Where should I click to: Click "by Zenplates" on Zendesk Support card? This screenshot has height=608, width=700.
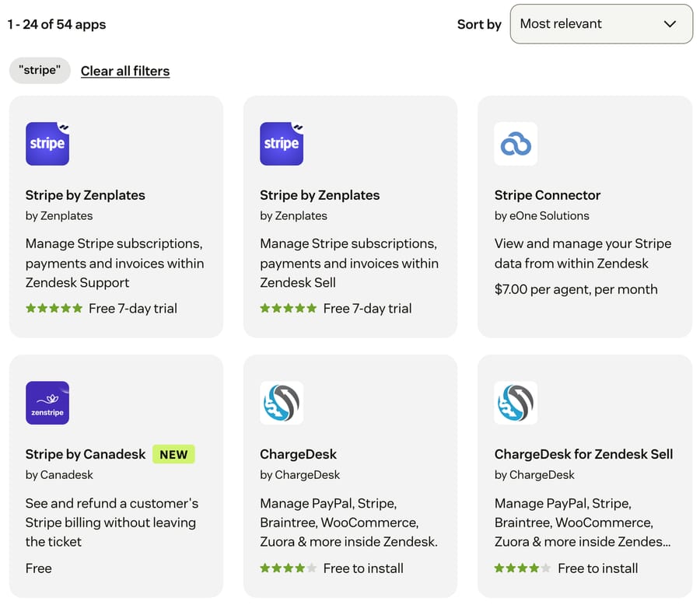(x=59, y=215)
